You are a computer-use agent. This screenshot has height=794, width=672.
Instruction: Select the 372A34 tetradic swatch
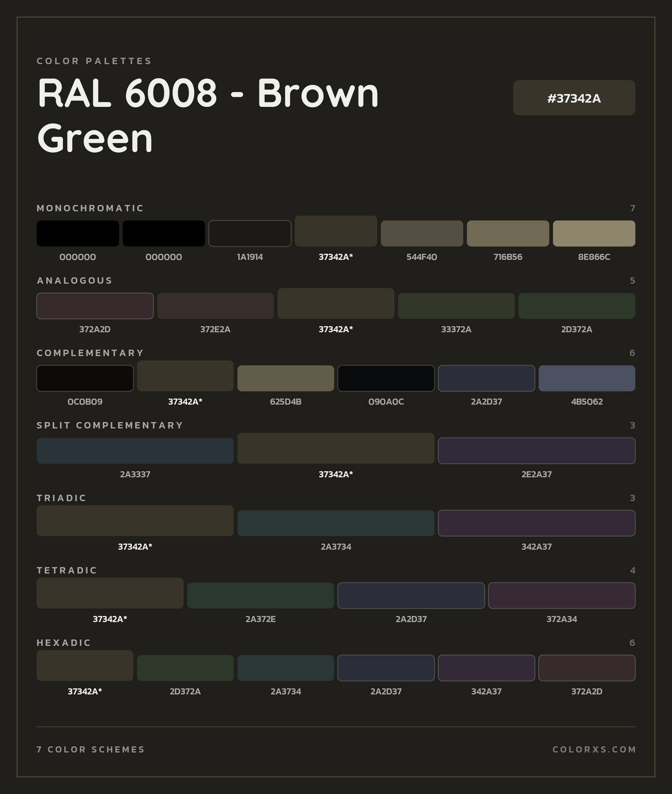pos(561,595)
